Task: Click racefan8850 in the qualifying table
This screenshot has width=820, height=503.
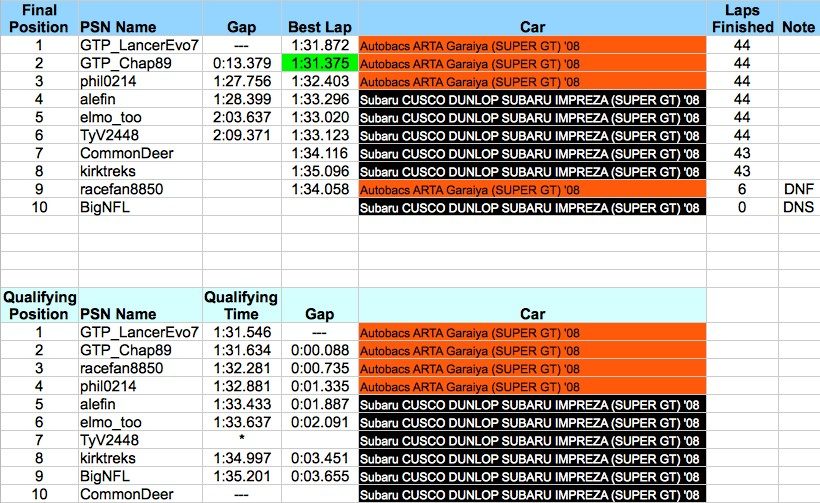Action: click(x=140, y=368)
